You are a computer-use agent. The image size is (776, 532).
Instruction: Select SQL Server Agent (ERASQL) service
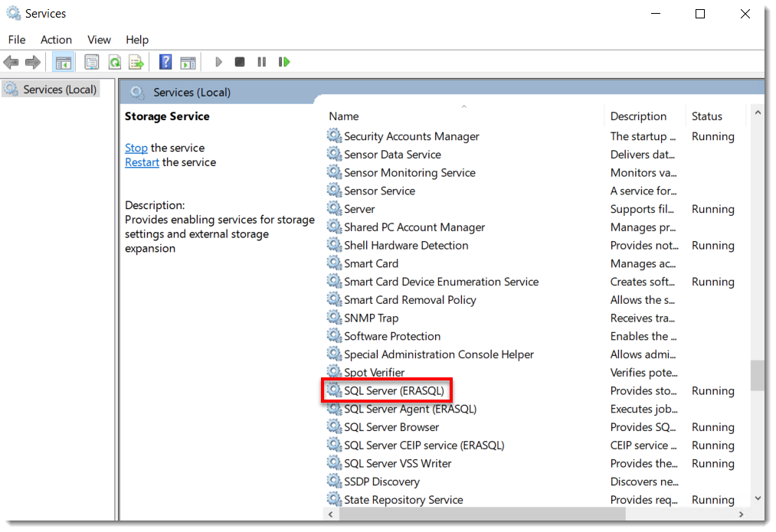tap(411, 410)
